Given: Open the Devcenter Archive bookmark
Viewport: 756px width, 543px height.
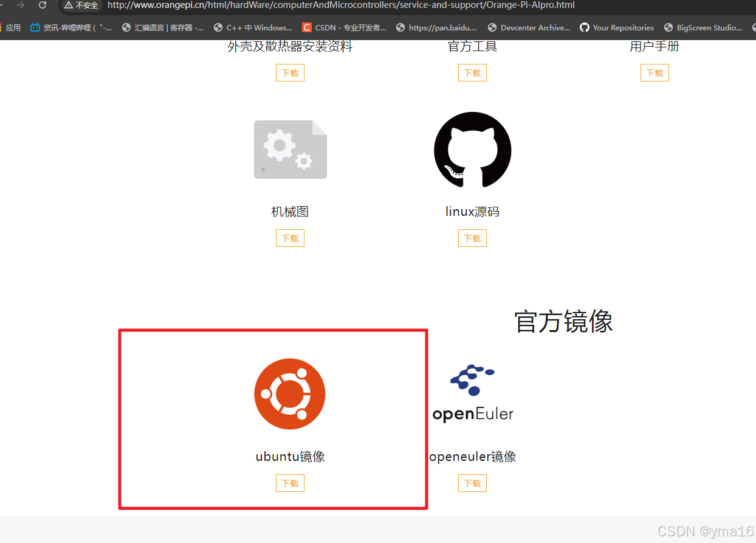Looking at the screenshot, I should click(x=529, y=27).
